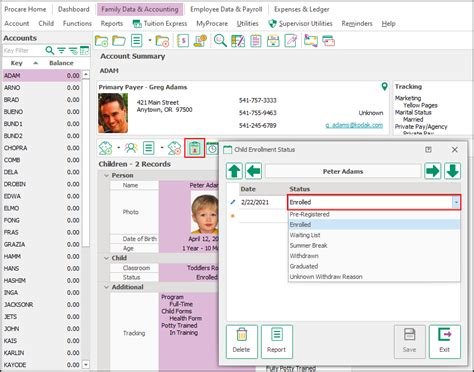Viewport: 474px width, 372px height.
Task: Click the 2/22/2021 date cell
Action: click(263, 202)
